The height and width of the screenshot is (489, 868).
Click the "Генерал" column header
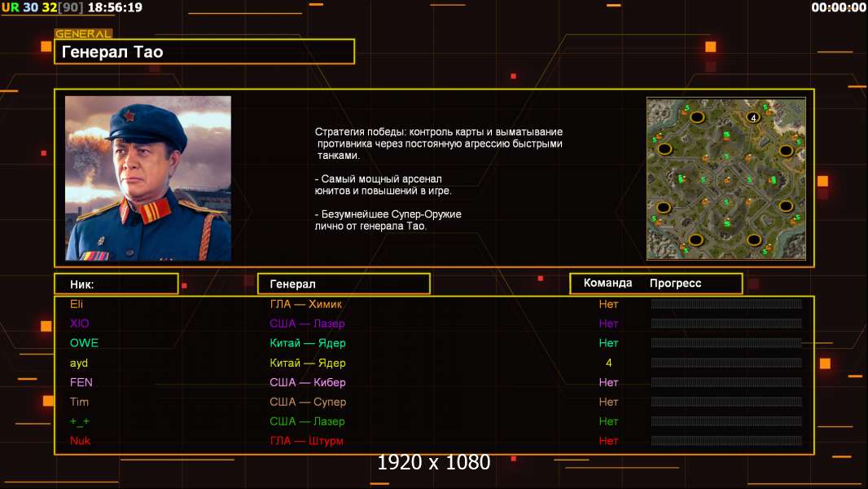click(x=343, y=284)
